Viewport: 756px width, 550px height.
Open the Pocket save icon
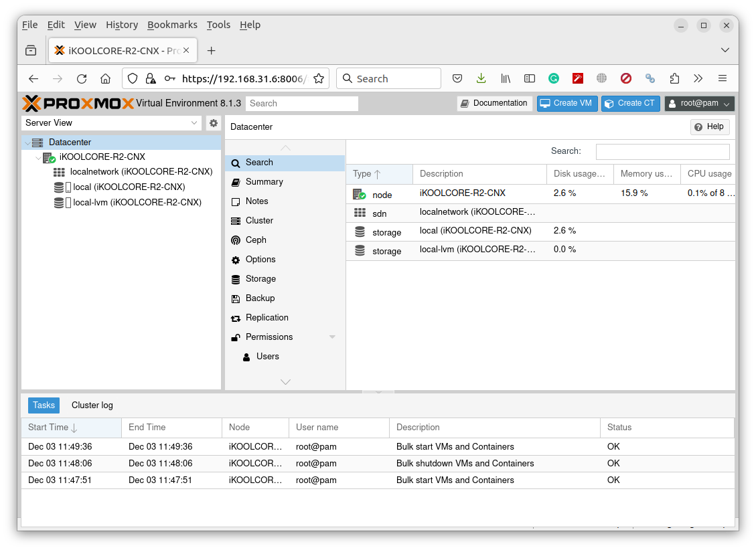[457, 78]
